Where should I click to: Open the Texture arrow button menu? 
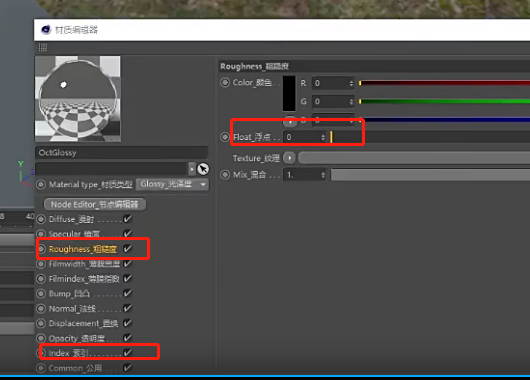coord(289,158)
